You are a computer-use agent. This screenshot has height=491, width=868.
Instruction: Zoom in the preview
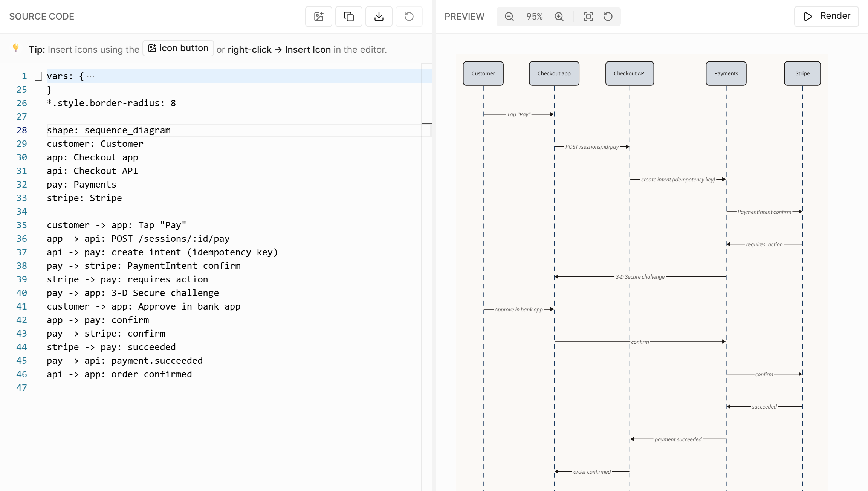(559, 17)
